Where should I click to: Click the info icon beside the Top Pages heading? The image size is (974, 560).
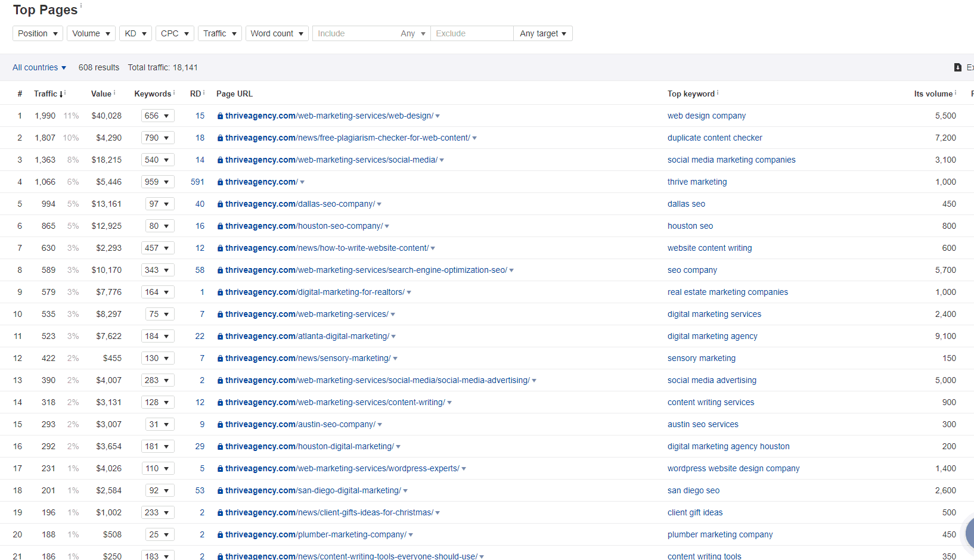80,5
